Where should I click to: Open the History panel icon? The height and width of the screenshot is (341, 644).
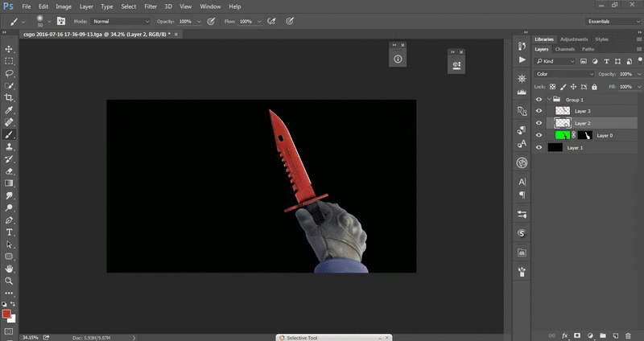[522, 46]
